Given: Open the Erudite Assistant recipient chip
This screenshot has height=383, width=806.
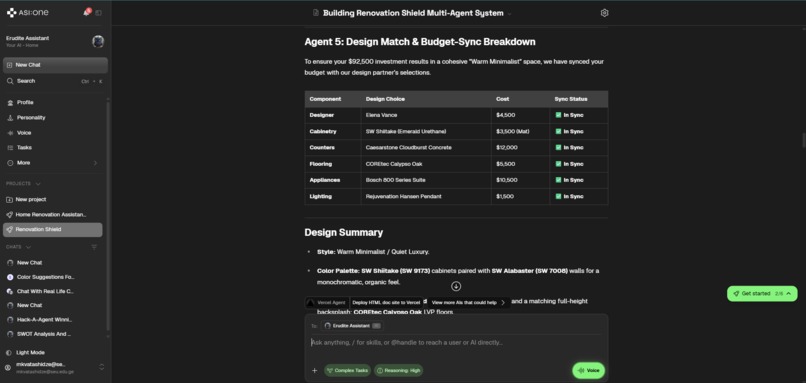Looking at the screenshot, I should (352, 326).
